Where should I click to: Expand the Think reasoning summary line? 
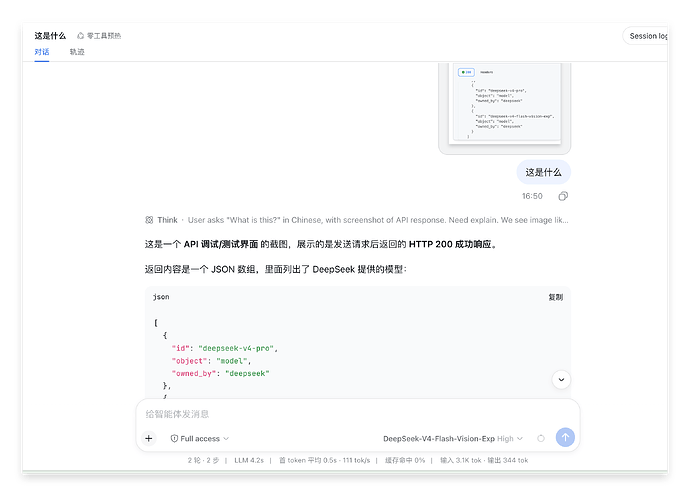357,220
